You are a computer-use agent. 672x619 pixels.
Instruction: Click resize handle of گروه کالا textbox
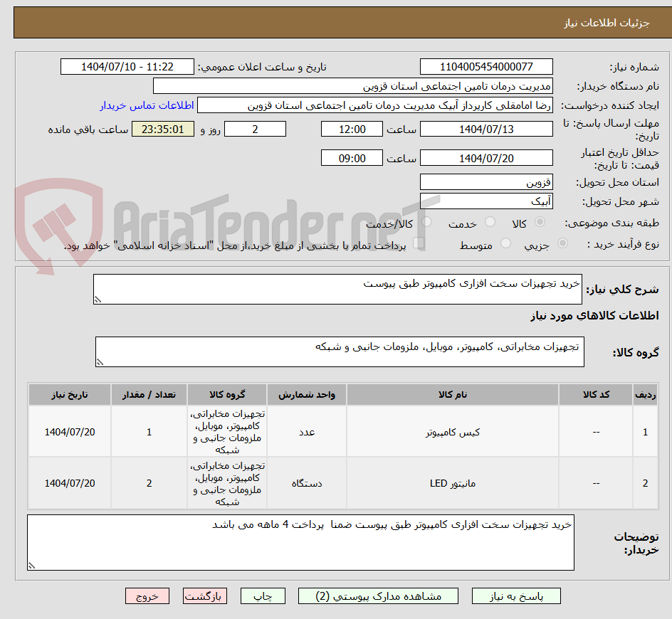101,363
